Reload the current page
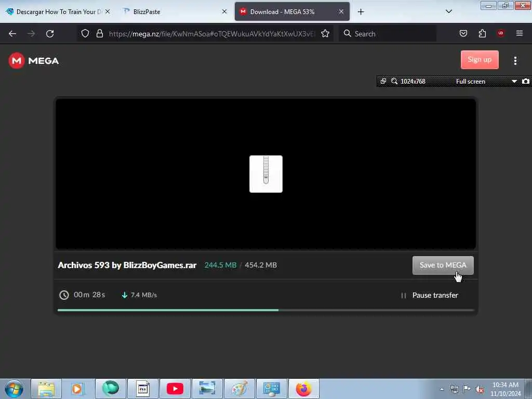The image size is (532, 399). [50, 34]
